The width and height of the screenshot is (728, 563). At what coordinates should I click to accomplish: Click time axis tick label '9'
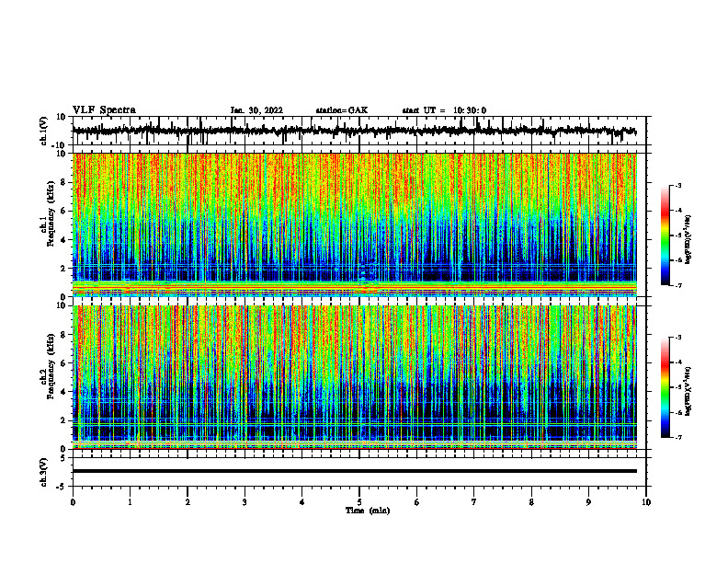click(x=588, y=502)
